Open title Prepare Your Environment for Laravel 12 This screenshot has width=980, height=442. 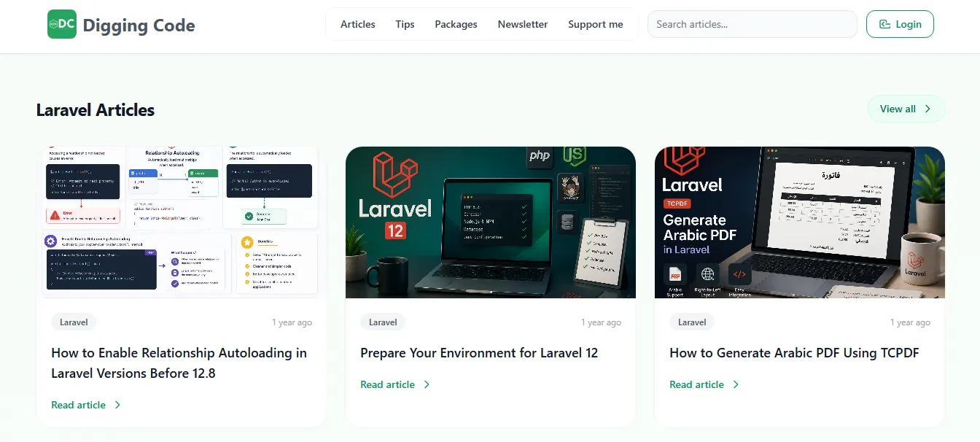coord(479,353)
